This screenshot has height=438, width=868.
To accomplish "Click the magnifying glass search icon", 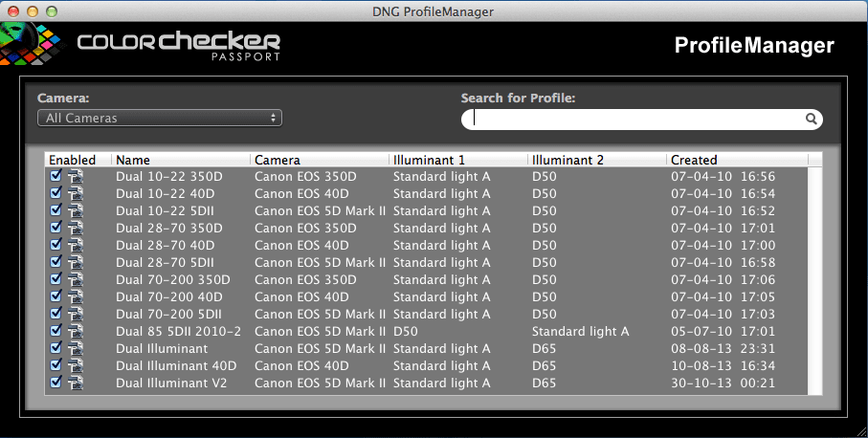I will (x=811, y=120).
